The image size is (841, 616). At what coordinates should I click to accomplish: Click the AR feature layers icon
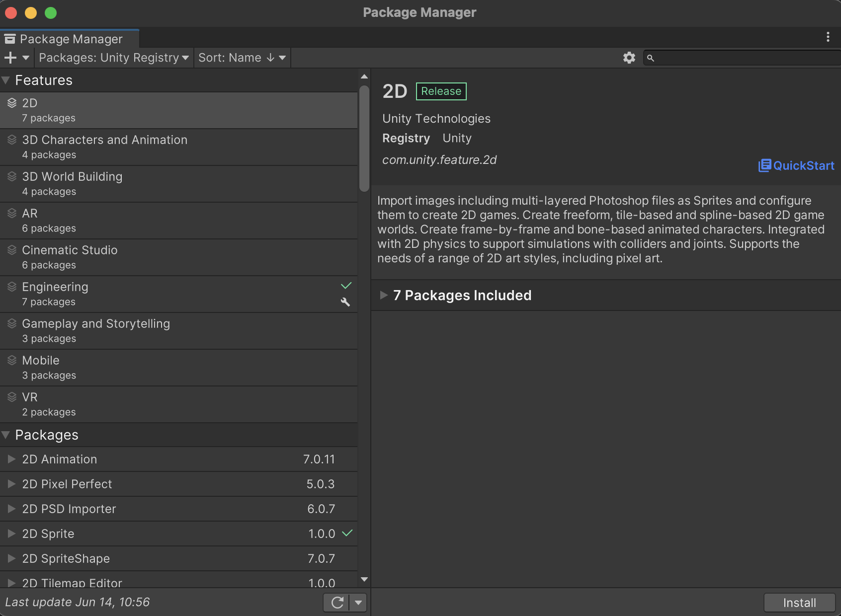click(x=12, y=213)
